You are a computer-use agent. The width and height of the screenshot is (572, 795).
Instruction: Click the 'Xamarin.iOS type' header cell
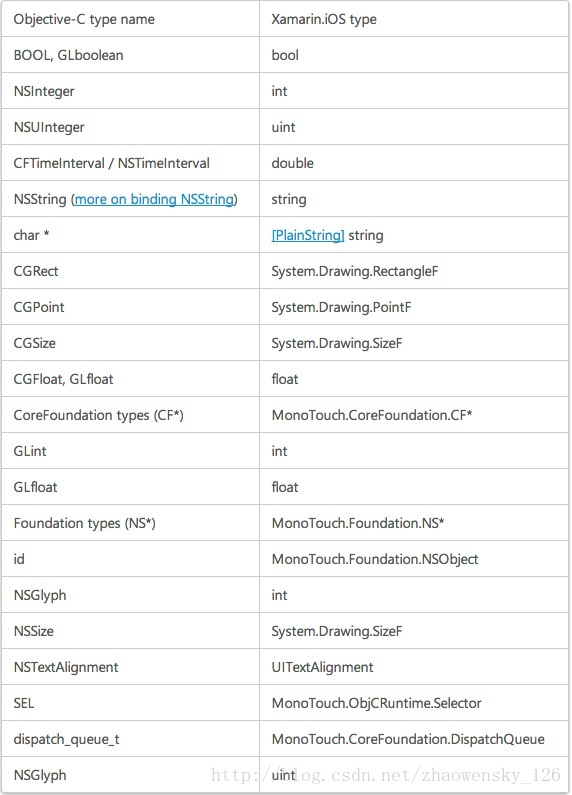click(x=414, y=19)
